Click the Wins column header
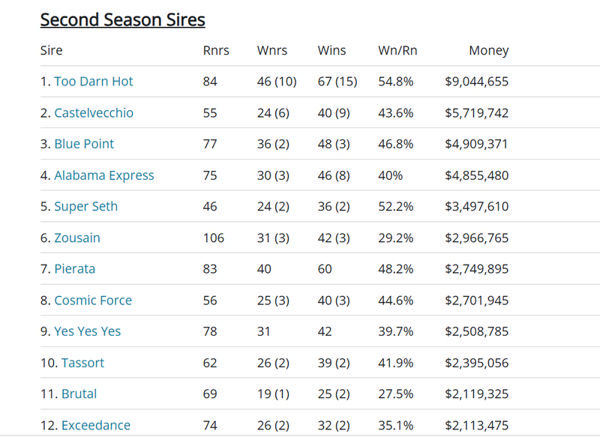Screen dimensions: 600x437 pos(331,50)
